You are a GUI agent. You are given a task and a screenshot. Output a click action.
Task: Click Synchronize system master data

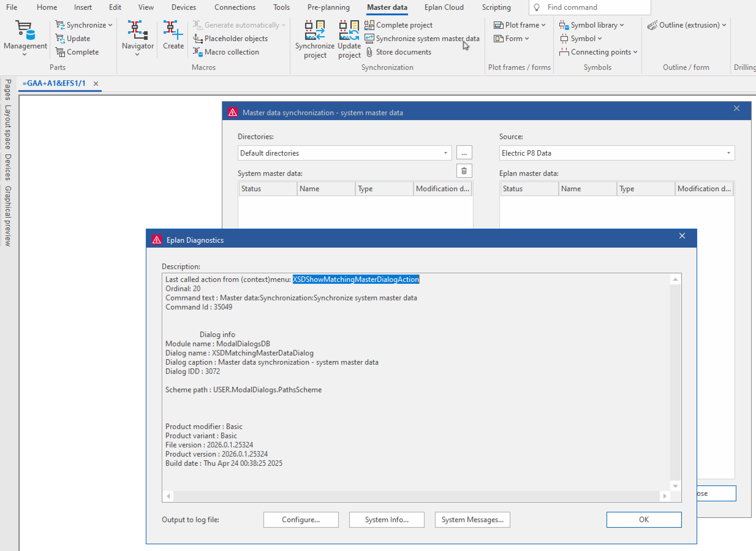[x=422, y=38]
